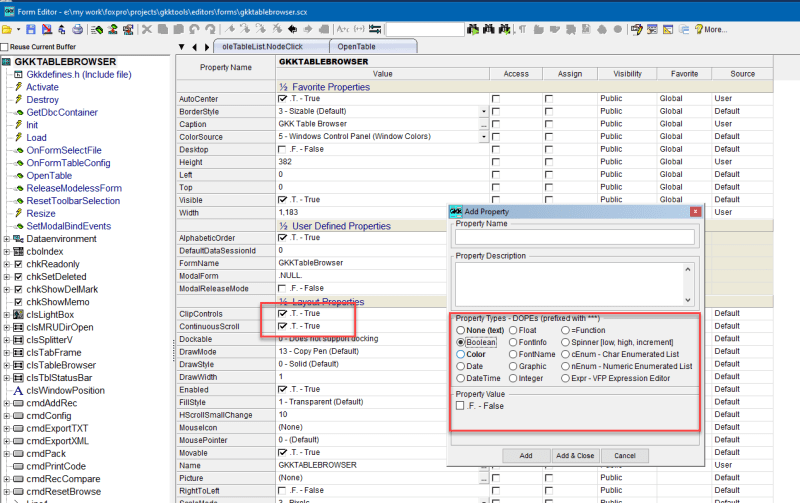Image resolution: width=800 pixels, height=503 pixels.
Task: Choose the Integer property type radio
Action: coord(513,379)
